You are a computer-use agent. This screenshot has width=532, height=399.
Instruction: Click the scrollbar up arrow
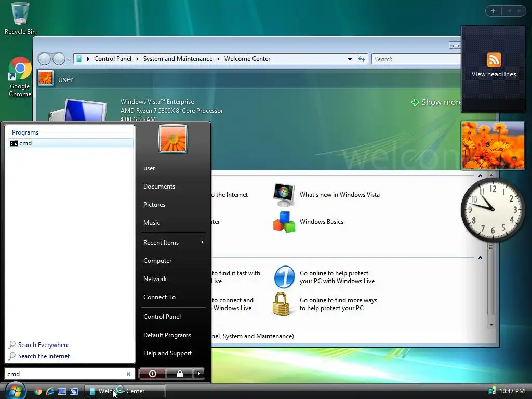pos(491,175)
